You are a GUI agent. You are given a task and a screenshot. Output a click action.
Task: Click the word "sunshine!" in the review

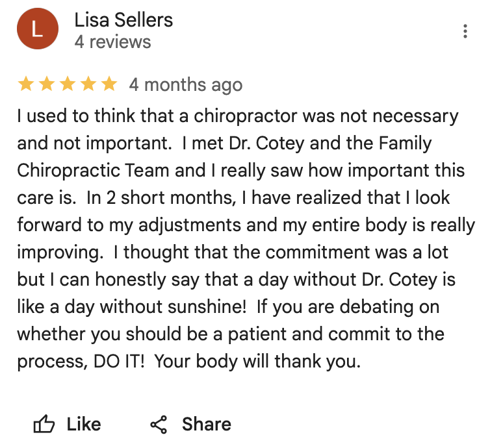[x=199, y=308]
